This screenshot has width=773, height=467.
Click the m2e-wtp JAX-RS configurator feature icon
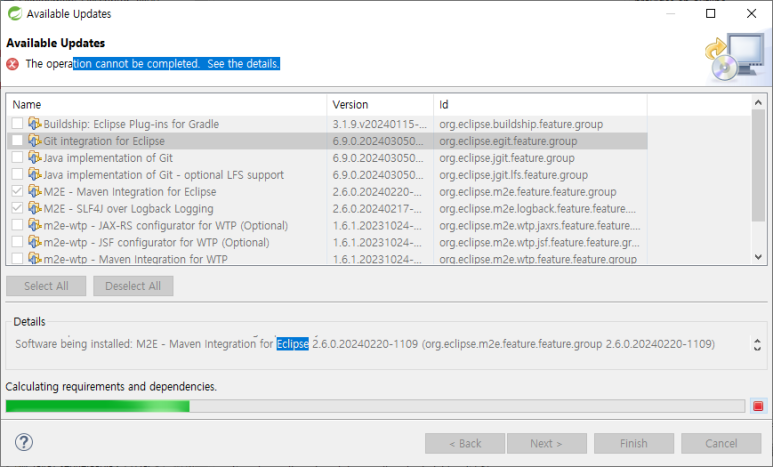tap(35, 225)
